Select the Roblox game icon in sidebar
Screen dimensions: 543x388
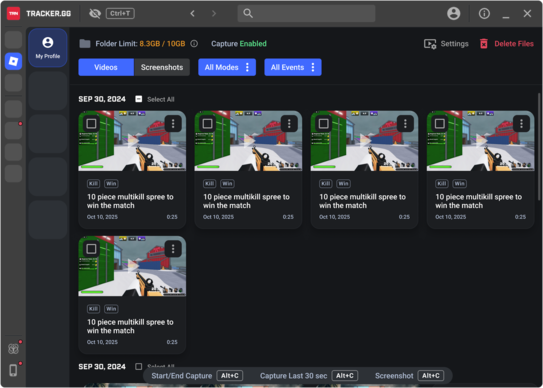[14, 61]
